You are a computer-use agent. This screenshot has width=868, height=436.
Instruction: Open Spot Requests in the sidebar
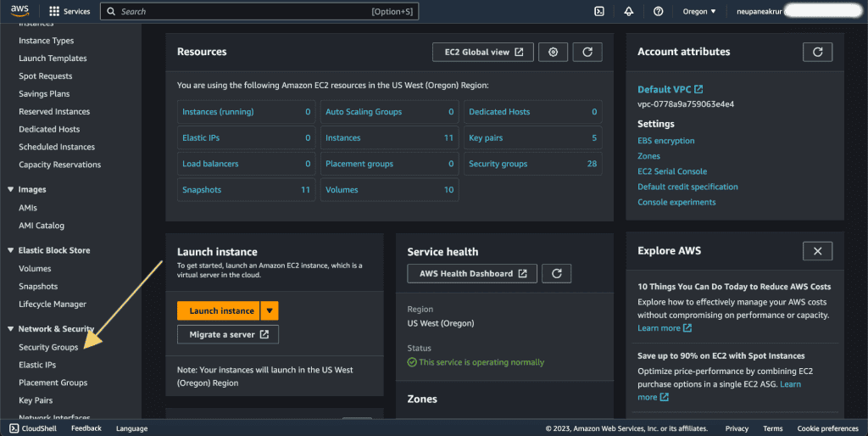[x=46, y=75]
